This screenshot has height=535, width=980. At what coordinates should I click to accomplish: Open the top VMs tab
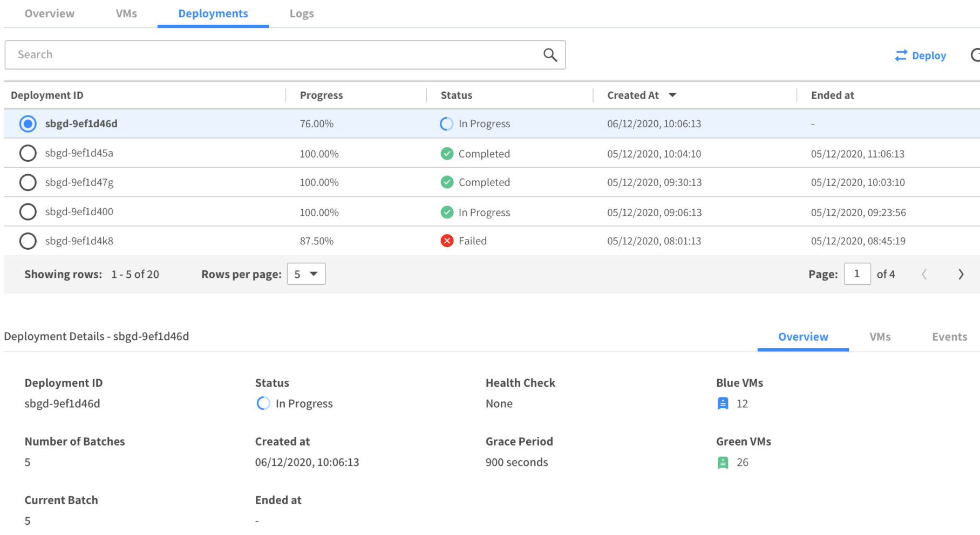(x=126, y=13)
